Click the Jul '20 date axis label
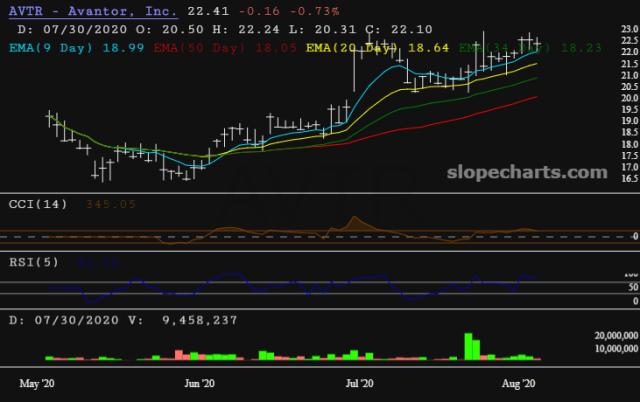Screen dimensions: 640x402 (359, 383)
